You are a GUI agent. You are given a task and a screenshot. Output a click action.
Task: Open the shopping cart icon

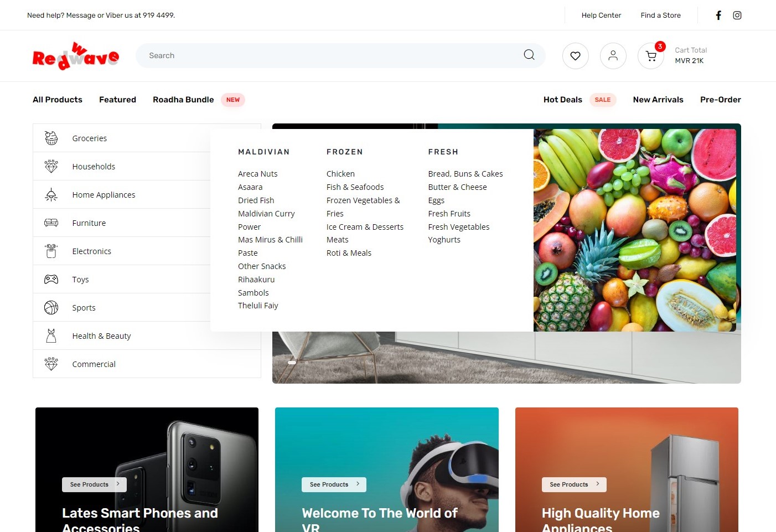tap(651, 56)
